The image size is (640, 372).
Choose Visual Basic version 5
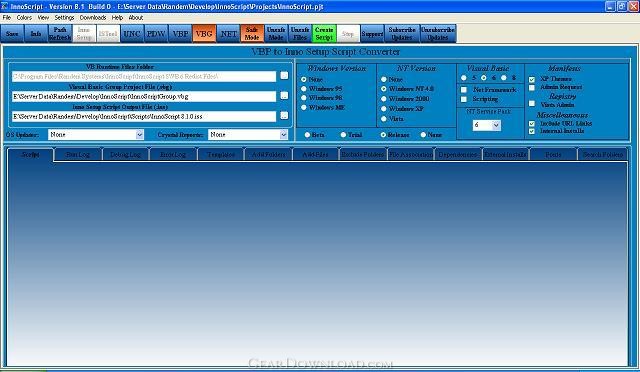point(464,78)
